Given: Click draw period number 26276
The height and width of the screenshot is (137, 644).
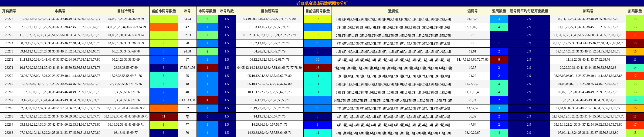Looking at the screenshot, I should (9, 27).
